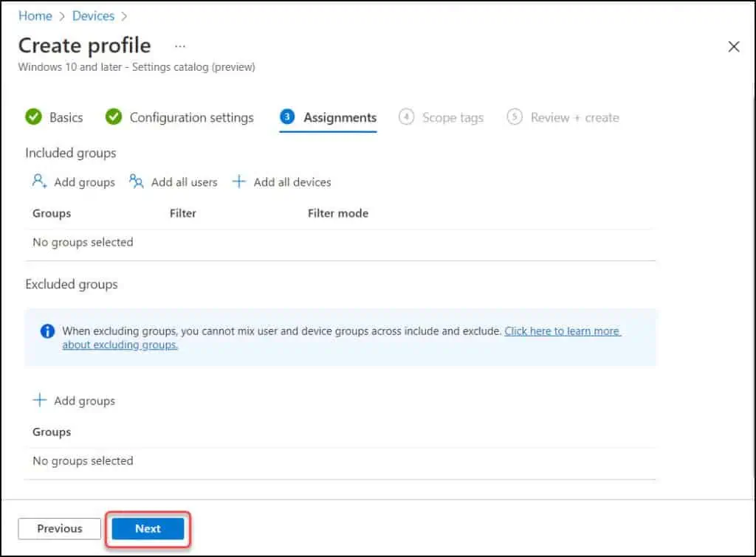Click the Previous button

(x=60, y=528)
